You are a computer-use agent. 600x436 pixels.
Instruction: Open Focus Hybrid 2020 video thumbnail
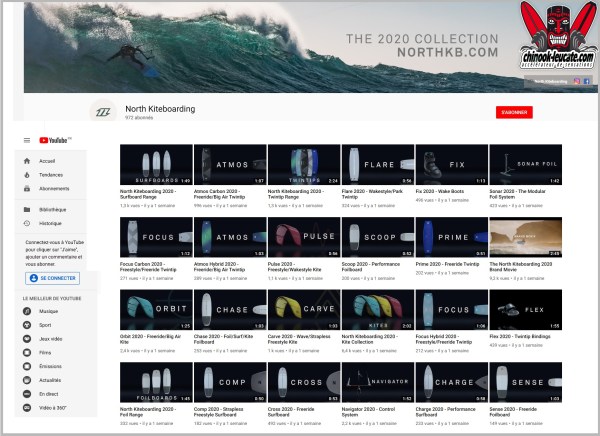click(452, 310)
